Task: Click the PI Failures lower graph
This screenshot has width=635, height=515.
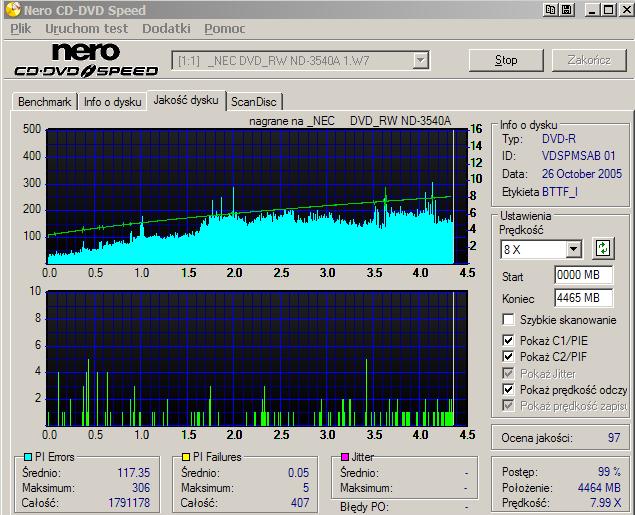Action: [x=257, y=358]
